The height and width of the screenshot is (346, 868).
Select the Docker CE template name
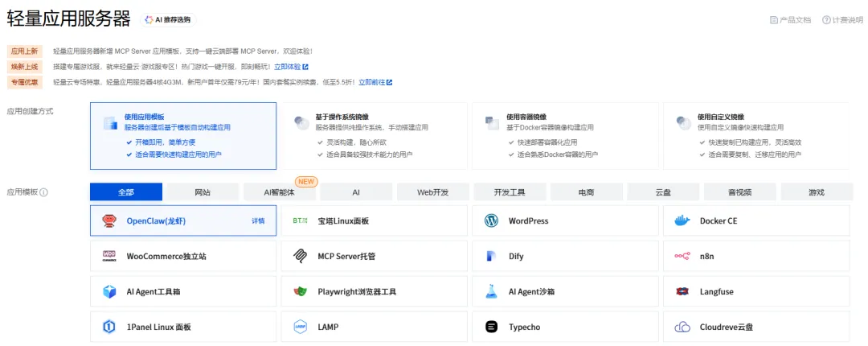pyautogui.click(x=719, y=220)
